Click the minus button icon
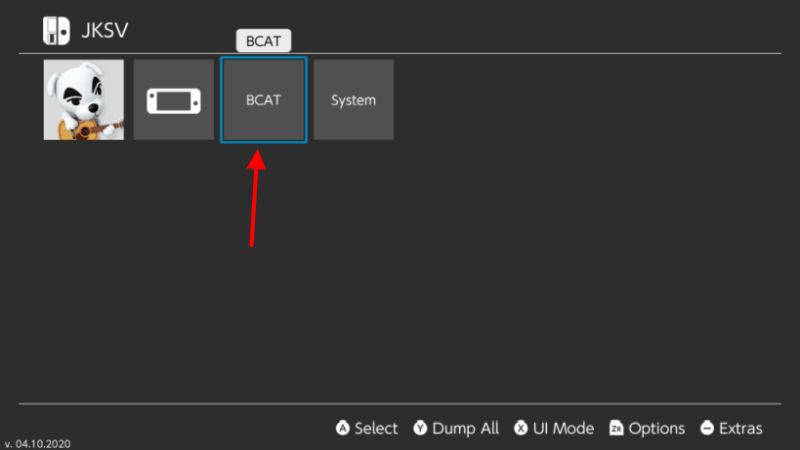The height and width of the screenshot is (450, 800). click(x=707, y=428)
